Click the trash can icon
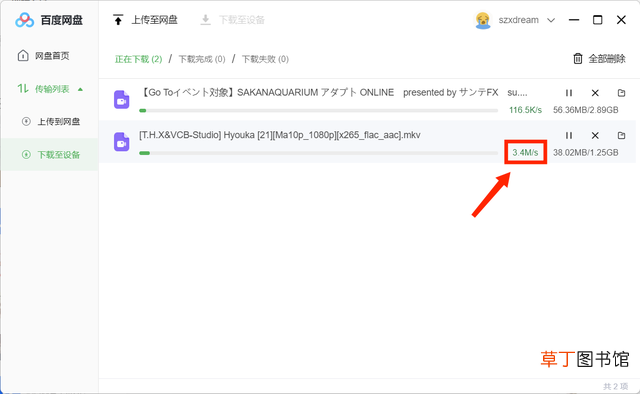 click(578, 59)
